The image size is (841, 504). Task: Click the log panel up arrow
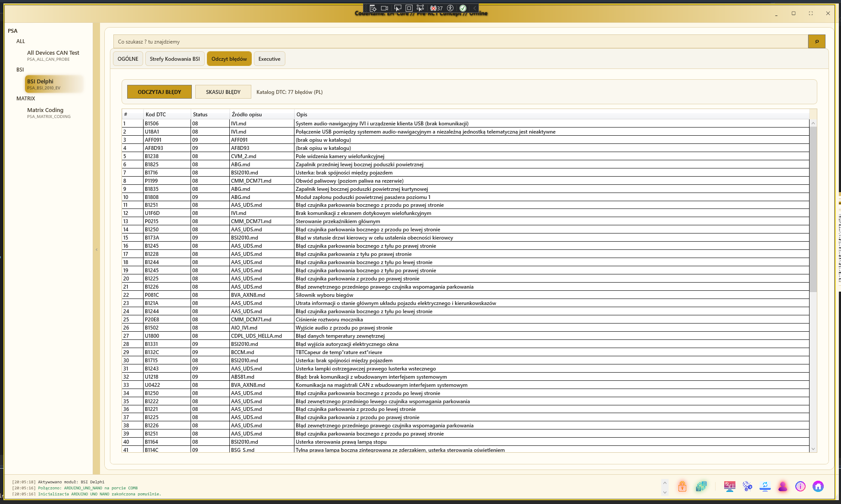coord(665,483)
